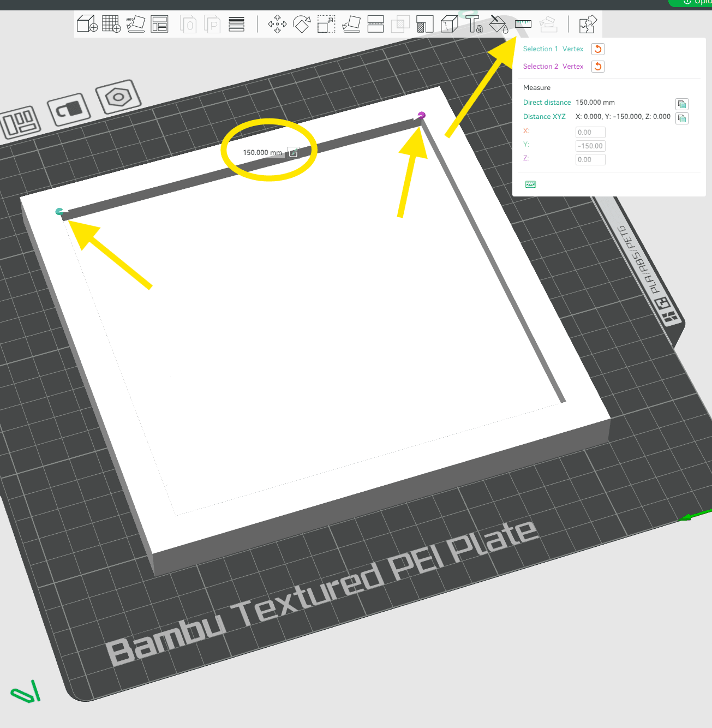Click the Arrange all objects icon
The width and height of the screenshot is (712, 728).
[159, 24]
